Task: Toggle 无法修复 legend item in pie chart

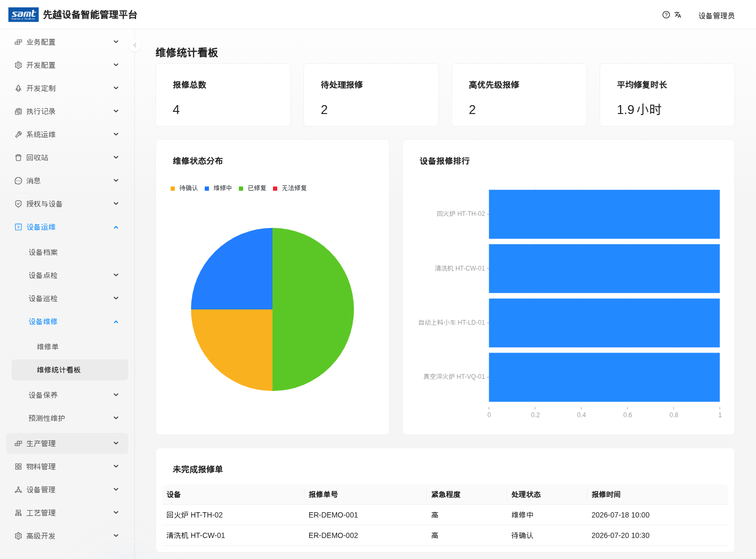Action: pyautogui.click(x=290, y=188)
